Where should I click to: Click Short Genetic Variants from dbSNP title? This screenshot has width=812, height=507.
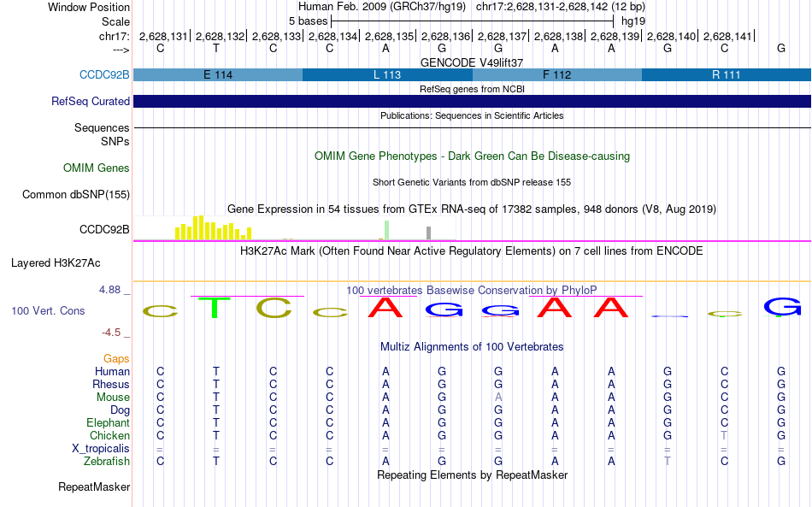click(472, 182)
